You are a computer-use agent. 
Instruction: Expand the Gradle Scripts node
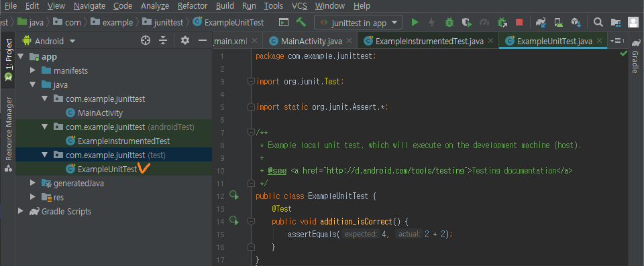coord(21,211)
